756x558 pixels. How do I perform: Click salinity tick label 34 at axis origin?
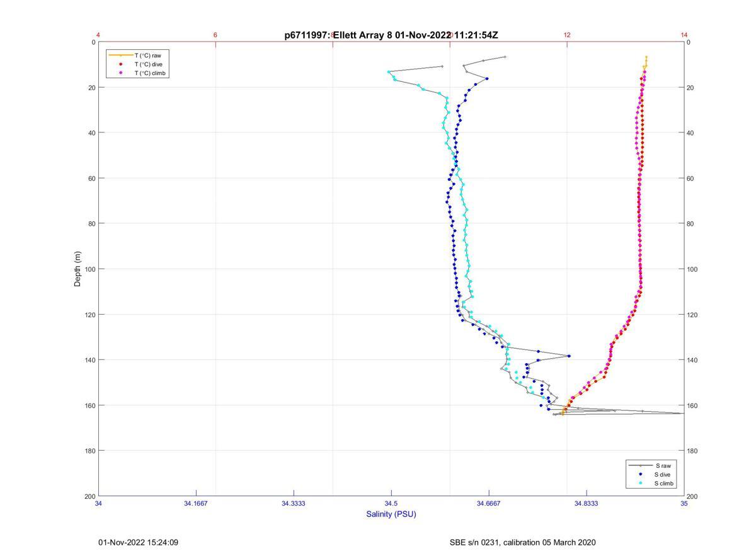99,503
